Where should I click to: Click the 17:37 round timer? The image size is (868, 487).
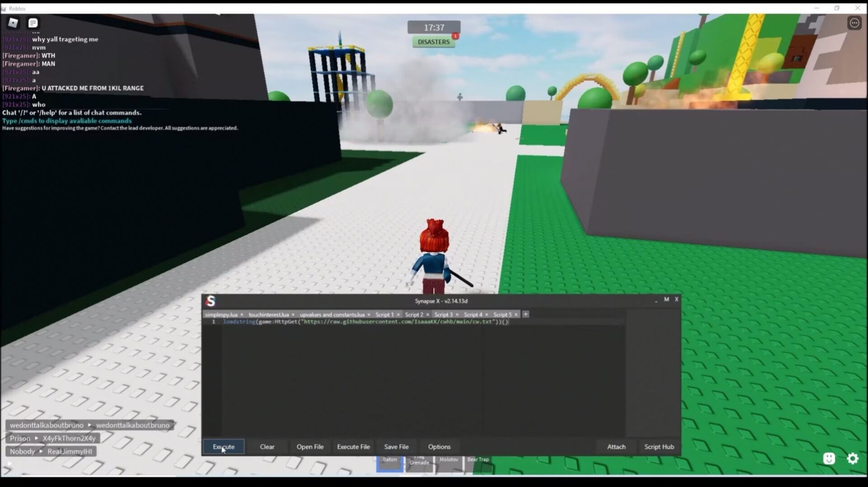pyautogui.click(x=434, y=27)
